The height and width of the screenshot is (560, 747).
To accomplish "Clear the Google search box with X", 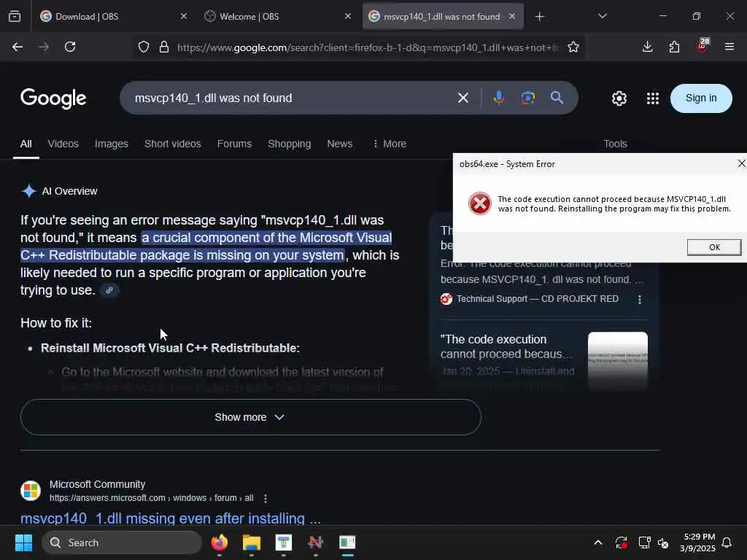I will pyautogui.click(x=463, y=98).
